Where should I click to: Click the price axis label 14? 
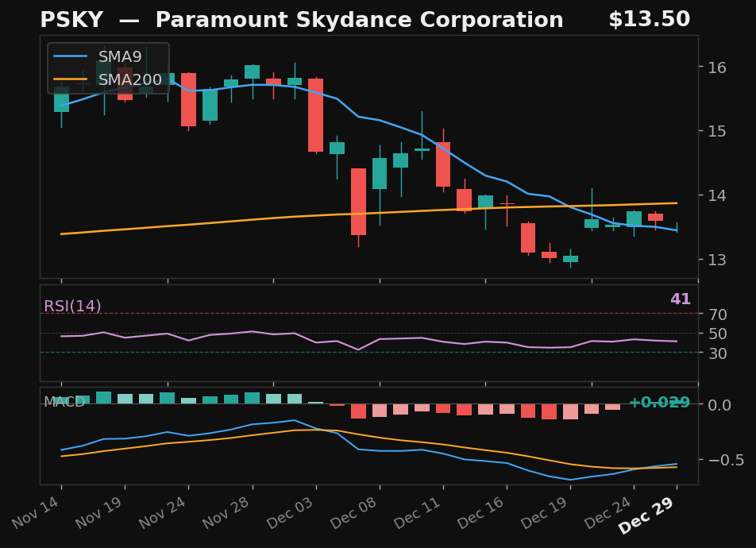(717, 195)
